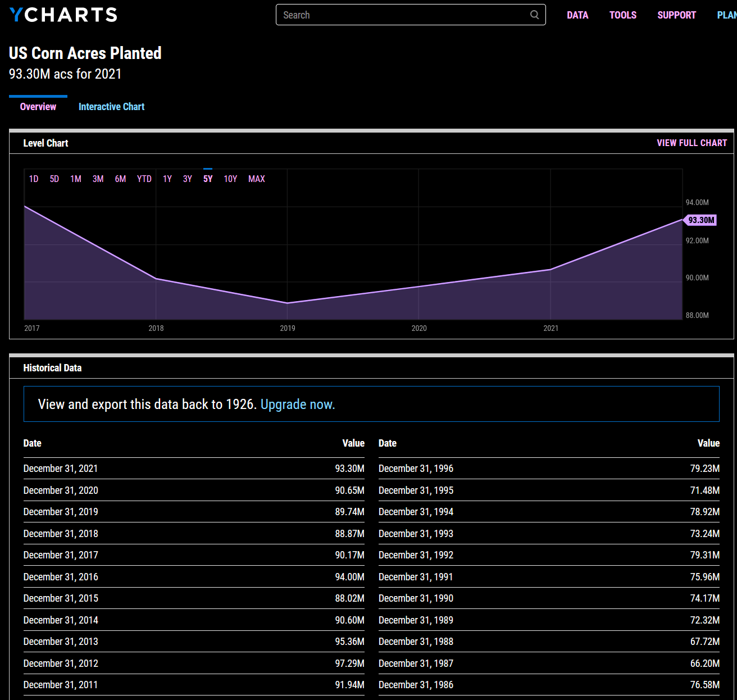
Task: Focus the Search input field
Action: pyautogui.click(x=411, y=15)
